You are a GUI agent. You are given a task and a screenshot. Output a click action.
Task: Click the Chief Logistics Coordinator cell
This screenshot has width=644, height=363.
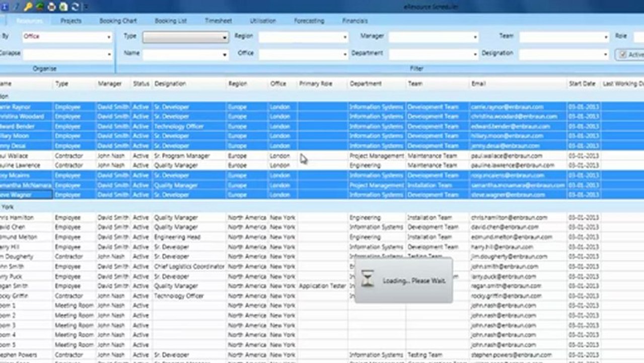[189, 266]
